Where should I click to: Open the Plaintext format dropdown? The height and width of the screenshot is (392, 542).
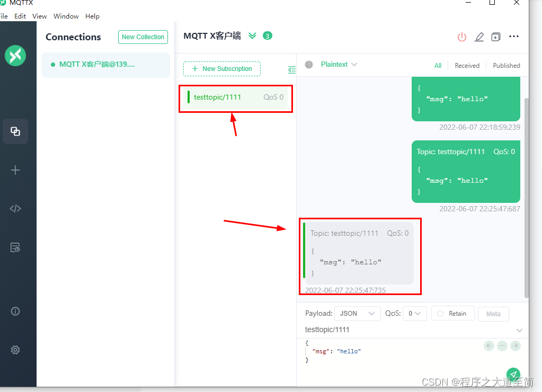(x=339, y=64)
